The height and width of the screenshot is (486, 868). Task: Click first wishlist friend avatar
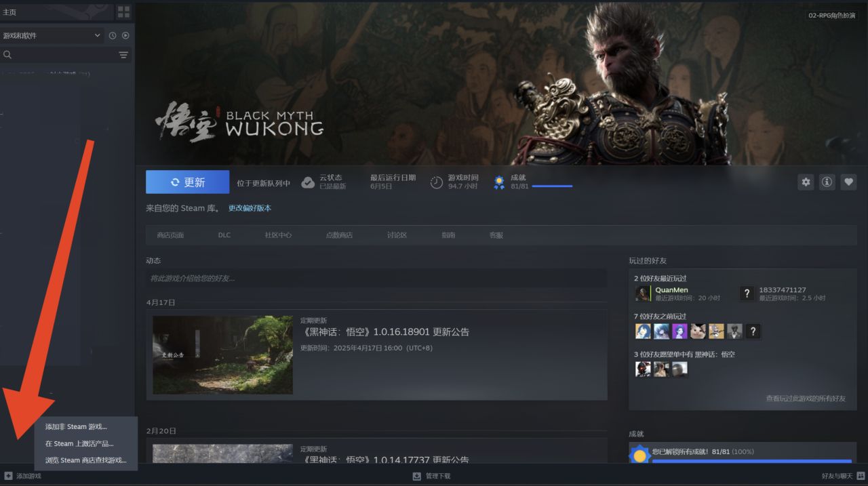pyautogui.click(x=643, y=369)
